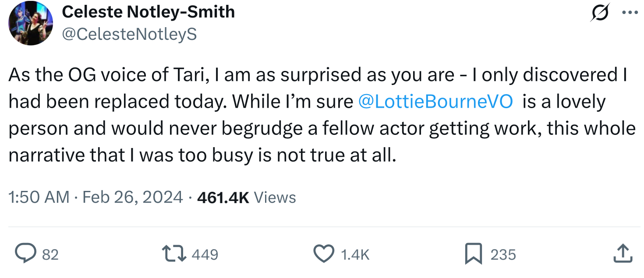Follow the @LottieBourneVO mention link
This screenshot has height=278, width=644.
point(435,102)
